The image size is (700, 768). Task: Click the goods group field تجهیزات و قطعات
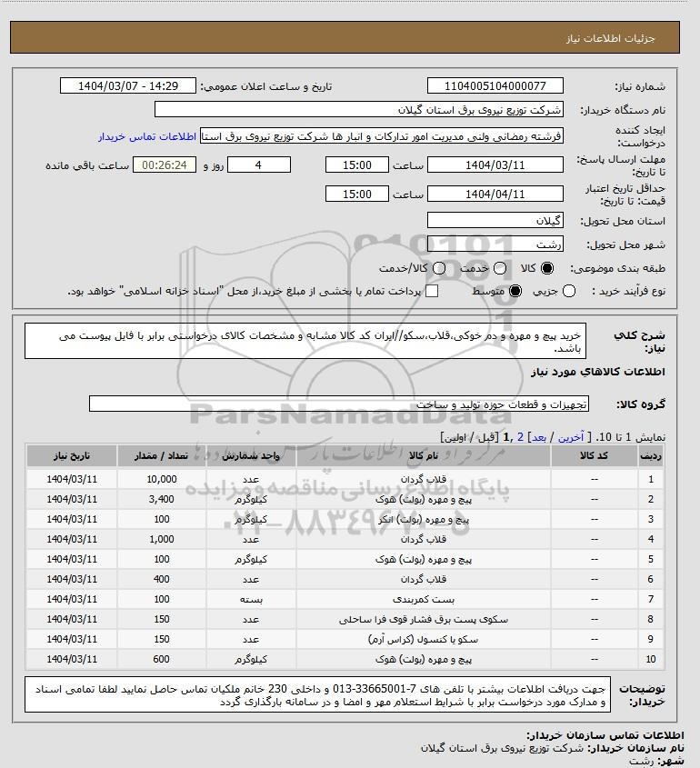pos(339,404)
